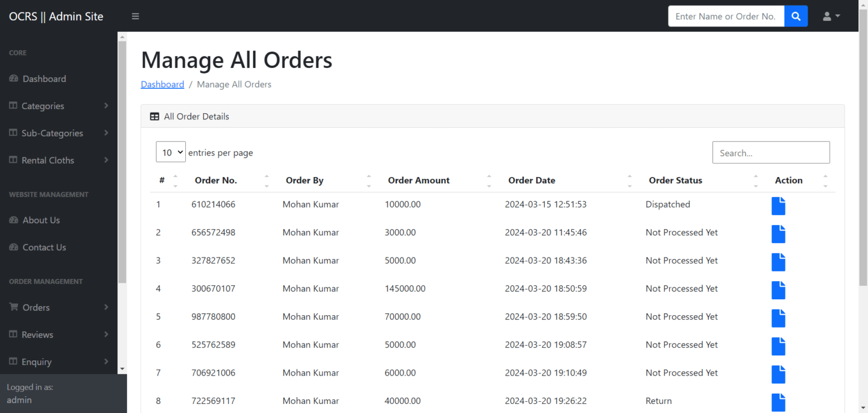
Task: Click the table Search input field
Action: [771, 152]
